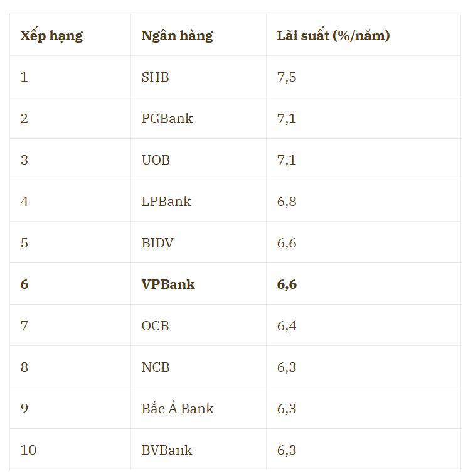Select the NCB bank cell

point(156,367)
